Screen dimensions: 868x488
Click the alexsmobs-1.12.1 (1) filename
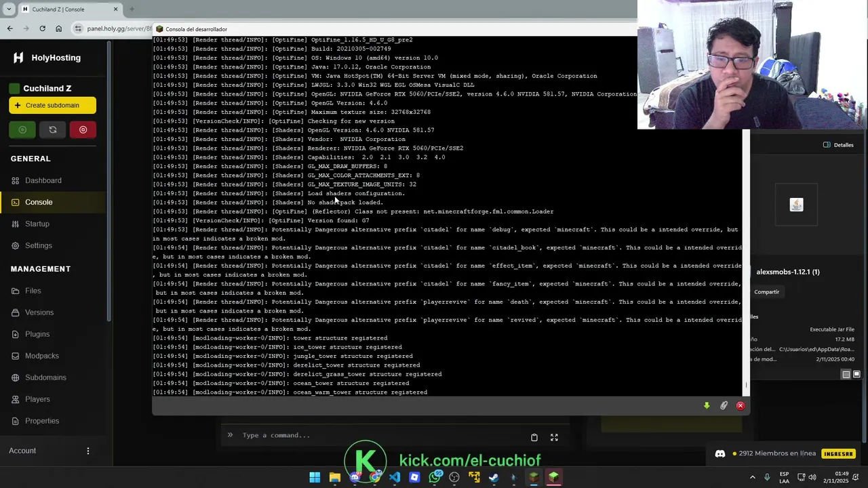tap(787, 272)
